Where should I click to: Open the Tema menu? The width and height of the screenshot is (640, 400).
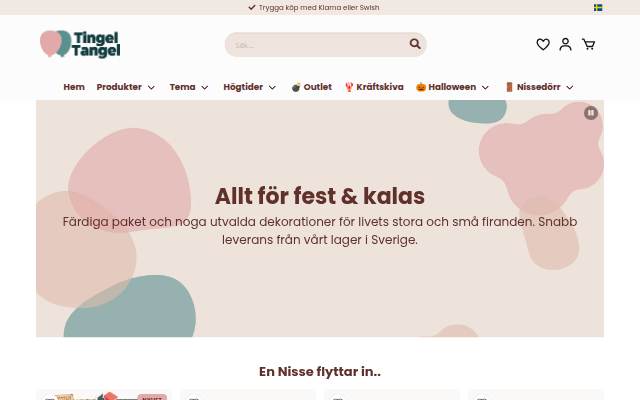[182, 87]
